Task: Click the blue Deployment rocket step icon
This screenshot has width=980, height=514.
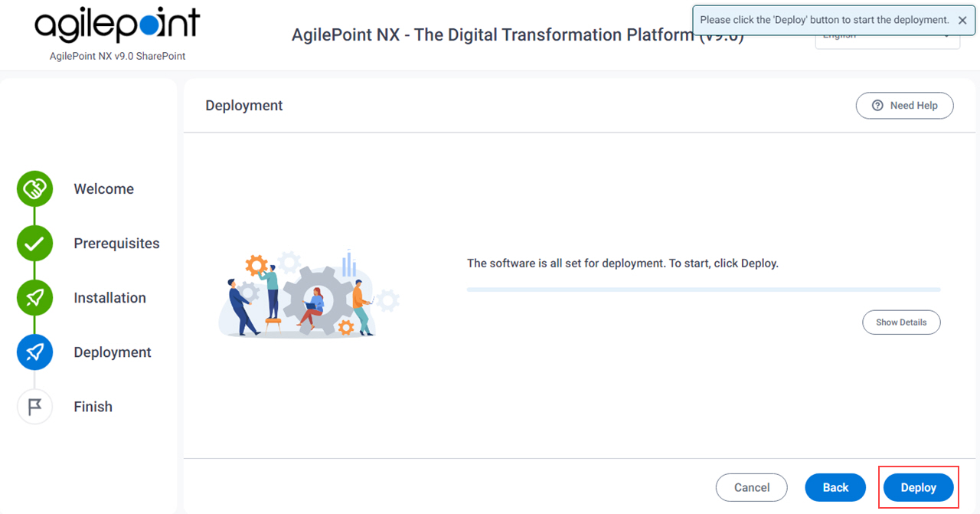Action: tap(34, 352)
